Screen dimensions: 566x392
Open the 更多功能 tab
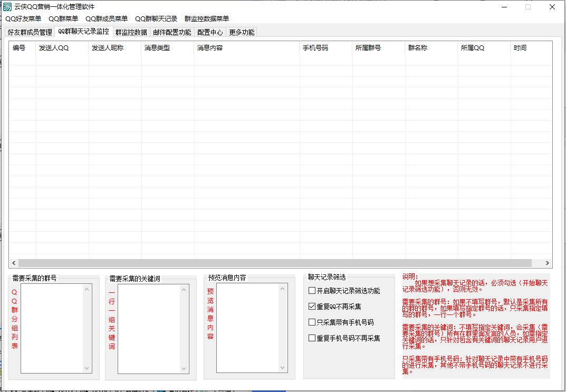pos(242,32)
